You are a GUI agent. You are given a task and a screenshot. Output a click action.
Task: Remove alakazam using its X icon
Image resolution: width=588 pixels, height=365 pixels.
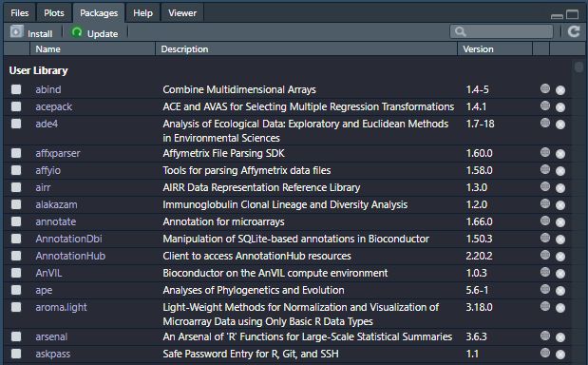coord(560,205)
